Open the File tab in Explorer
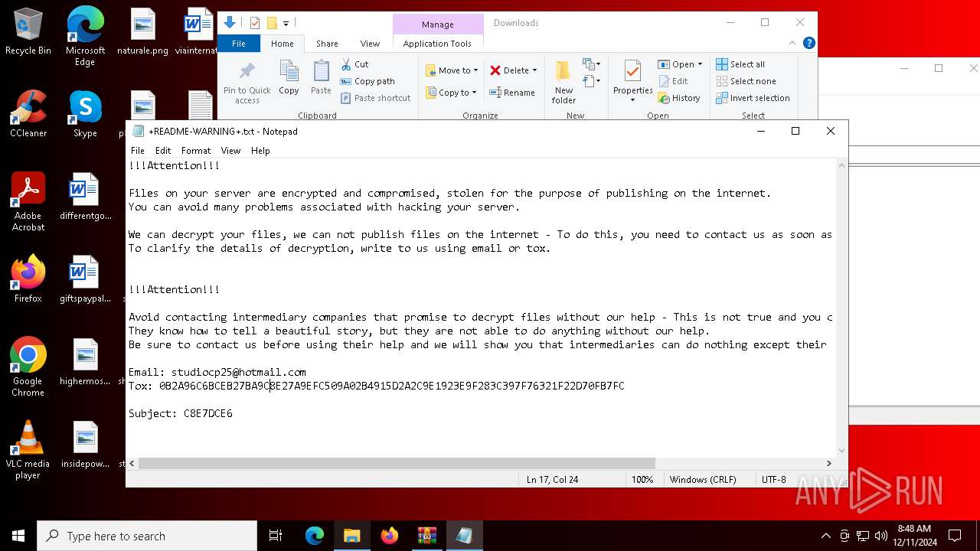Image resolution: width=980 pixels, height=551 pixels. [239, 44]
